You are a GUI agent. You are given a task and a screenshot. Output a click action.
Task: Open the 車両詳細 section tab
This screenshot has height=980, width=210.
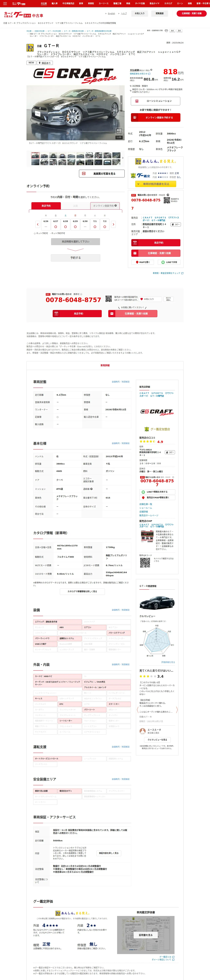coord(105,365)
